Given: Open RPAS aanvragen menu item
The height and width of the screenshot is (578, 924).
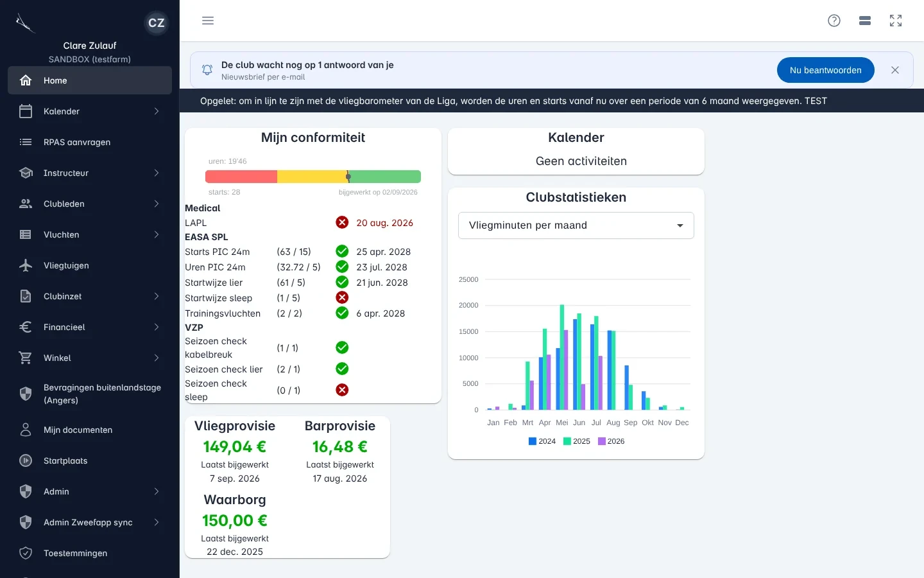Looking at the screenshot, I should coord(90,142).
